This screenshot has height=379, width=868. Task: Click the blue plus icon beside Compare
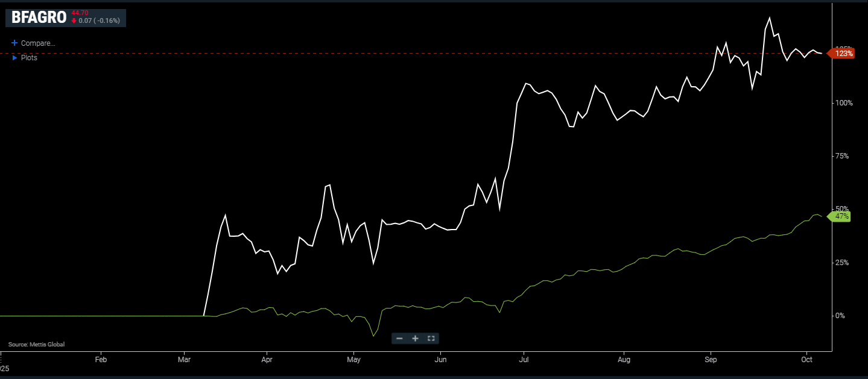click(x=14, y=43)
